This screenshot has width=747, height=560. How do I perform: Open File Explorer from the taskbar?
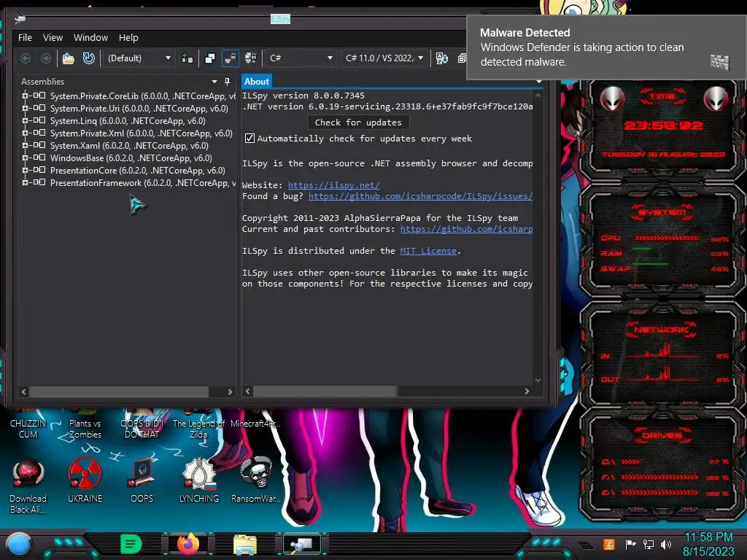coord(245,544)
